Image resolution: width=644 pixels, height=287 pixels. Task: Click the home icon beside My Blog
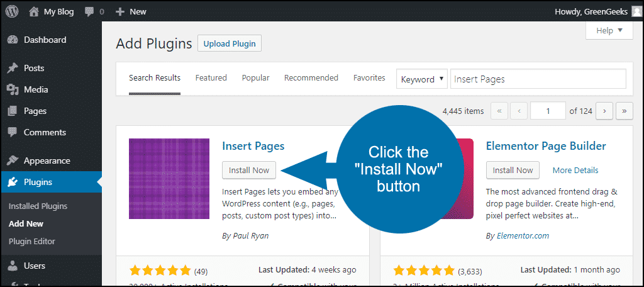pyautogui.click(x=35, y=11)
